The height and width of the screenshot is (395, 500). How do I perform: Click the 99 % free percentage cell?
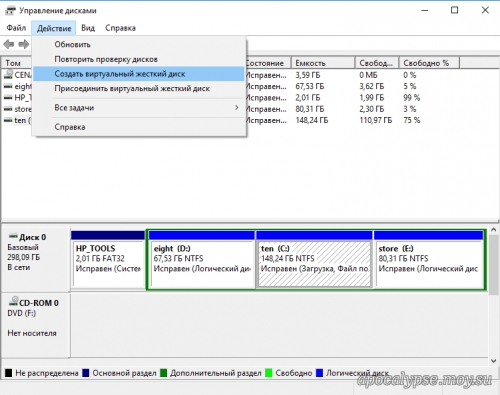tap(411, 98)
